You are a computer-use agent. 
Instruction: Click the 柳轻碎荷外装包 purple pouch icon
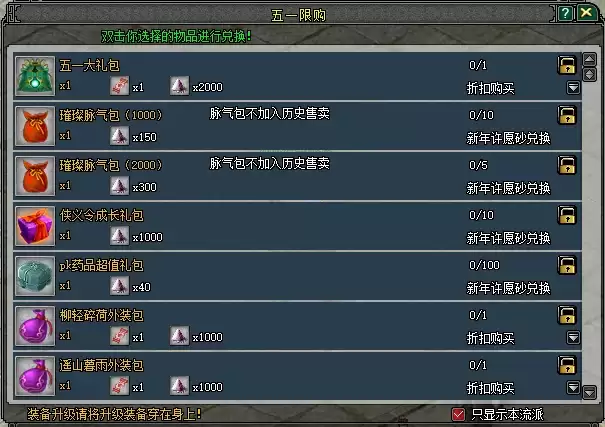click(x=35, y=326)
